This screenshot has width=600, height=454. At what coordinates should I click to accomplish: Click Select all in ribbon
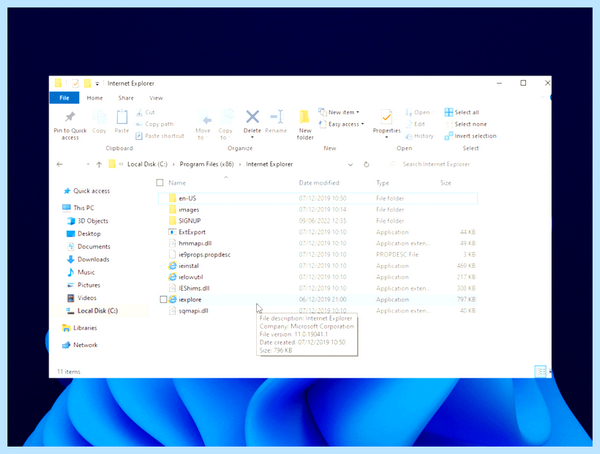[x=462, y=112]
